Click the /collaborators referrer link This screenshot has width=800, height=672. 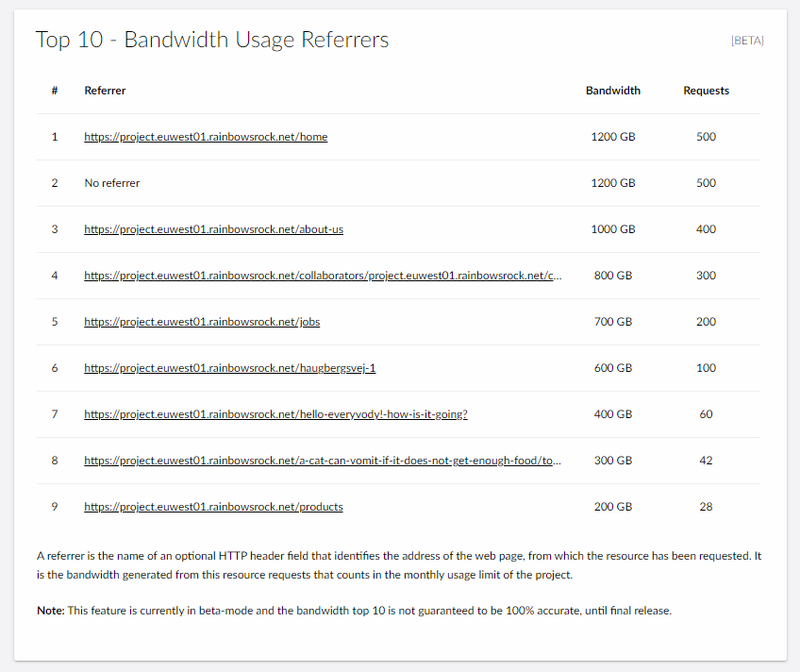coord(323,276)
